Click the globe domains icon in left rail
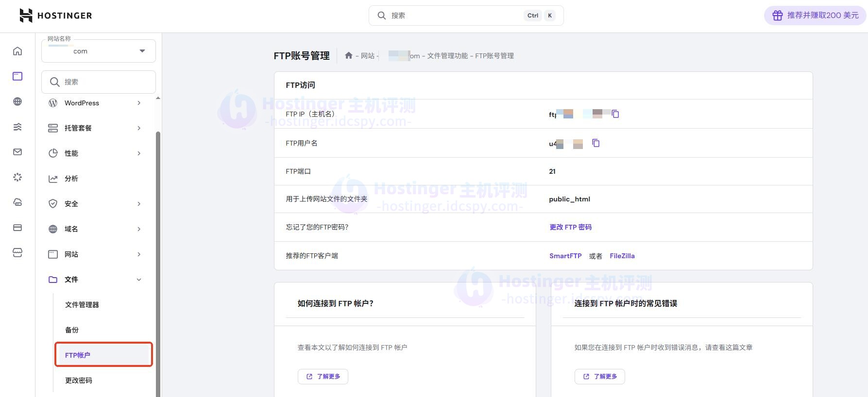868x397 pixels. 17,101
